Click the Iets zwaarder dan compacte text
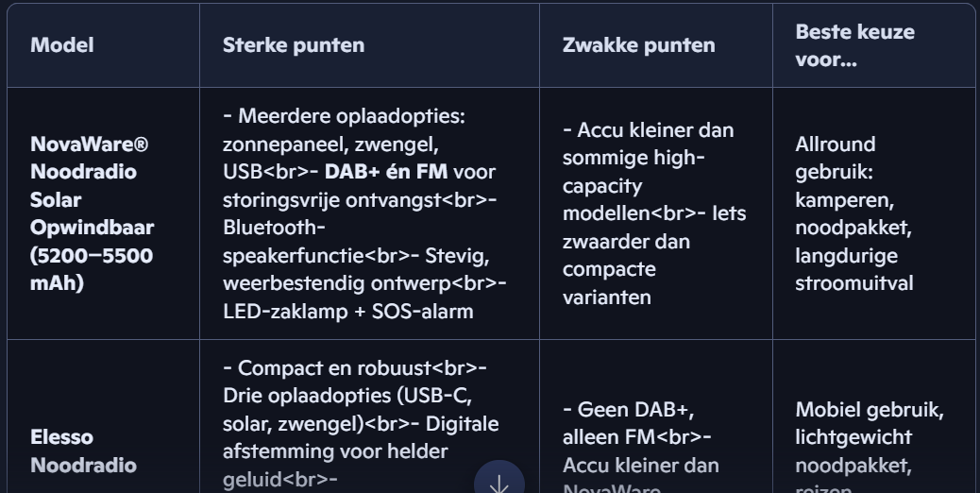The height and width of the screenshot is (493, 980). (x=654, y=255)
